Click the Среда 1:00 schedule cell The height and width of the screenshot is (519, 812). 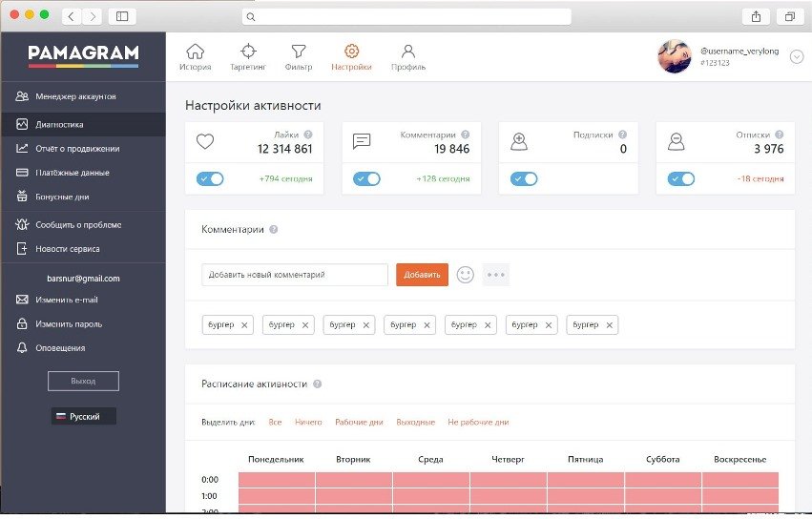431,496
